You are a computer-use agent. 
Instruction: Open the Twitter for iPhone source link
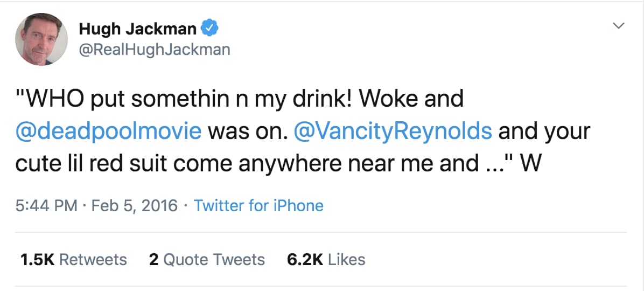tap(258, 205)
